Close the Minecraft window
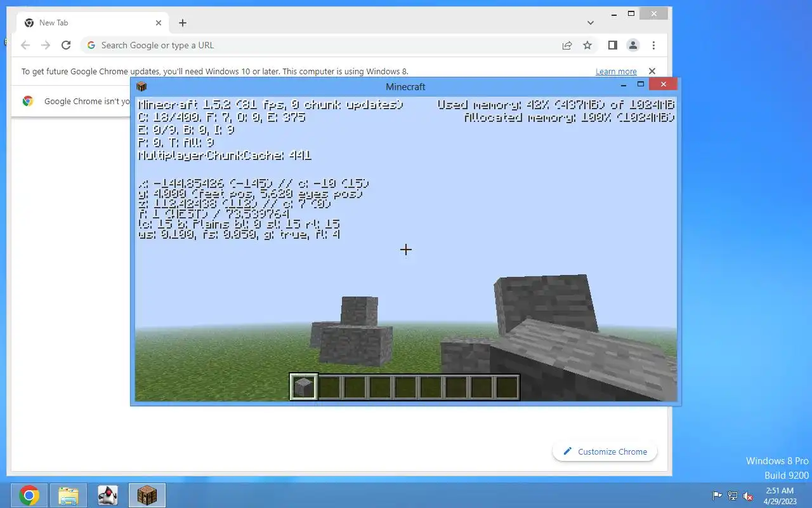 point(663,84)
